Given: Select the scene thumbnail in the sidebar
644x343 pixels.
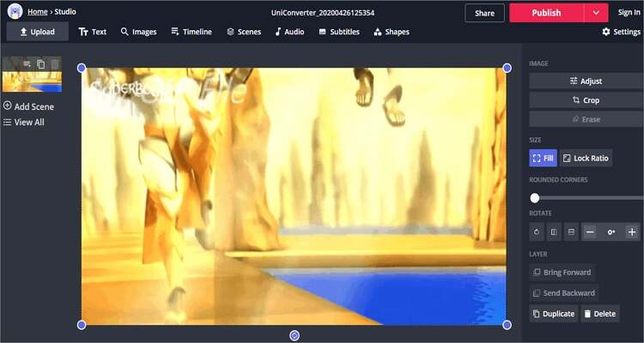Looking at the screenshot, I should pyautogui.click(x=32, y=74).
